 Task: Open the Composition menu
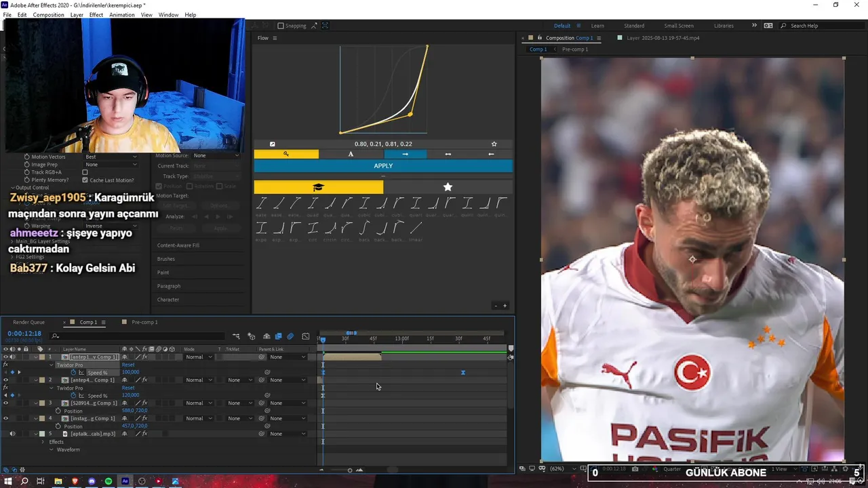click(48, 14)
